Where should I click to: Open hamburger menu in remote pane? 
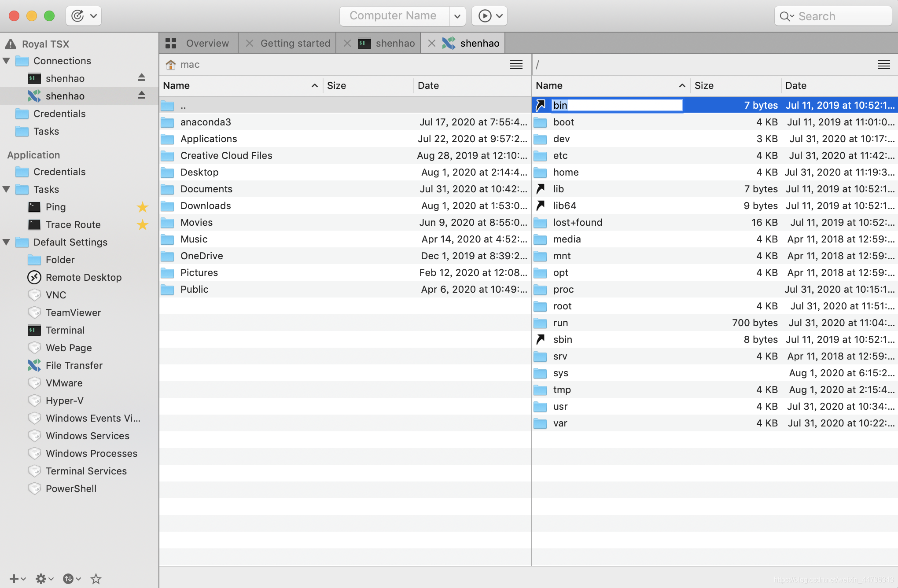tap(883, 65)
